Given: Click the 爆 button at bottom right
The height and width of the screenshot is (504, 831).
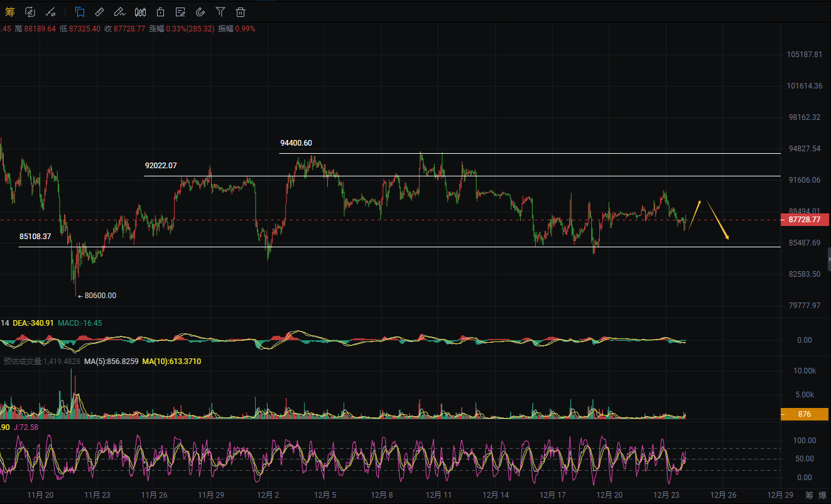Looking at the screenshot, I should 824,495.
